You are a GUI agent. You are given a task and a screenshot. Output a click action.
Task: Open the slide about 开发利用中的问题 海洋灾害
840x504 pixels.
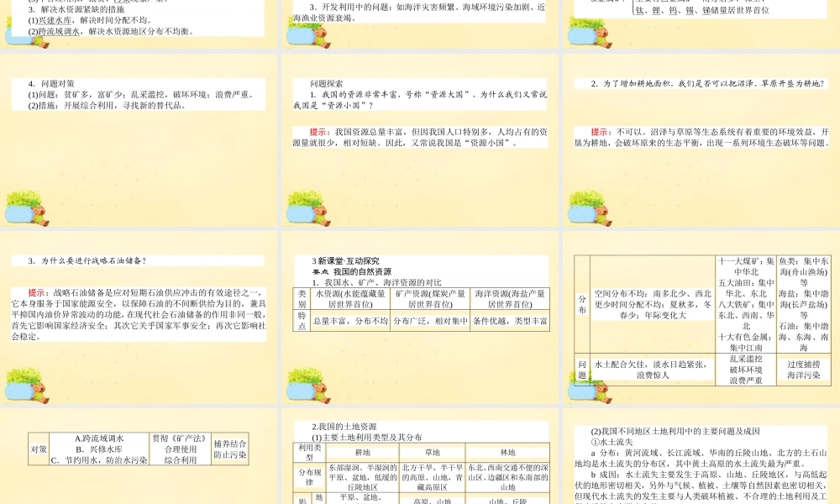click(x=419, y=24)
